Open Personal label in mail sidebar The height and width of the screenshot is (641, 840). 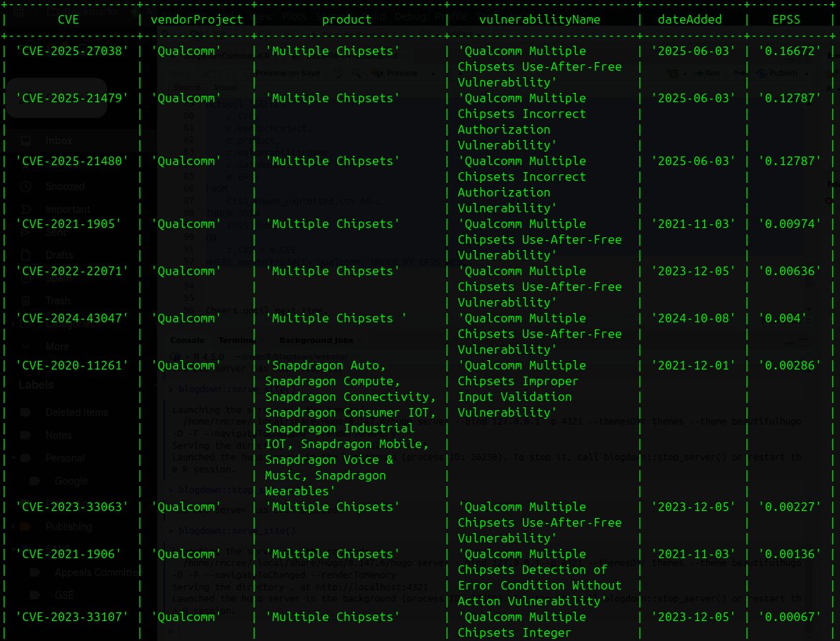point(65,458)
